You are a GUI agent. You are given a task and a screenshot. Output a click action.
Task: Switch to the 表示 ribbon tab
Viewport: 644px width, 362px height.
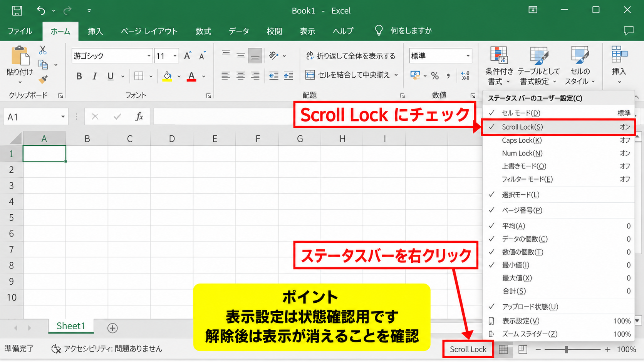pyautogui.click(x=307, y=31)
